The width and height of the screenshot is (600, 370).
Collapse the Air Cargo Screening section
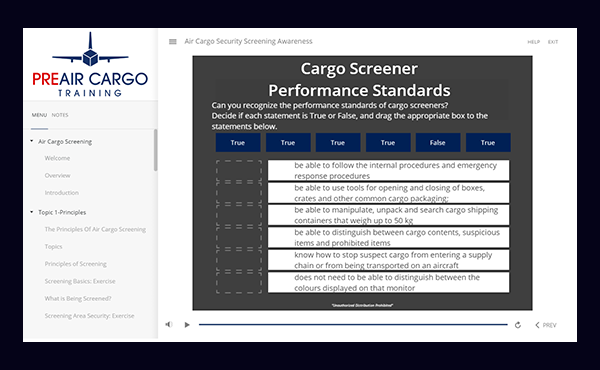[32, 141]
